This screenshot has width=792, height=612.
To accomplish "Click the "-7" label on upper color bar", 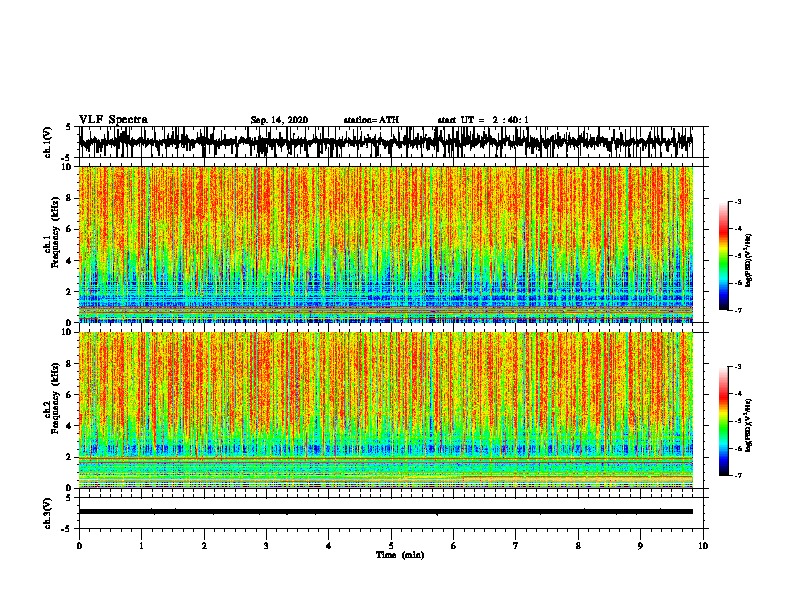I will click(x=737, y=310).
